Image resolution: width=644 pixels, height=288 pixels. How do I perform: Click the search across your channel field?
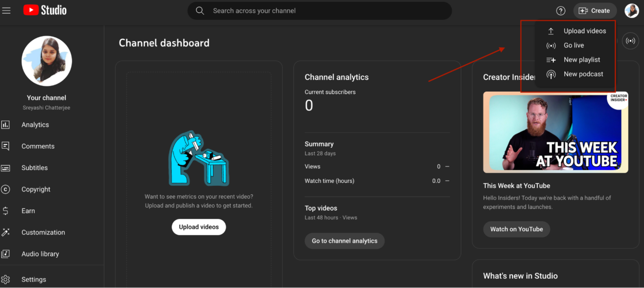coord(319,11)
